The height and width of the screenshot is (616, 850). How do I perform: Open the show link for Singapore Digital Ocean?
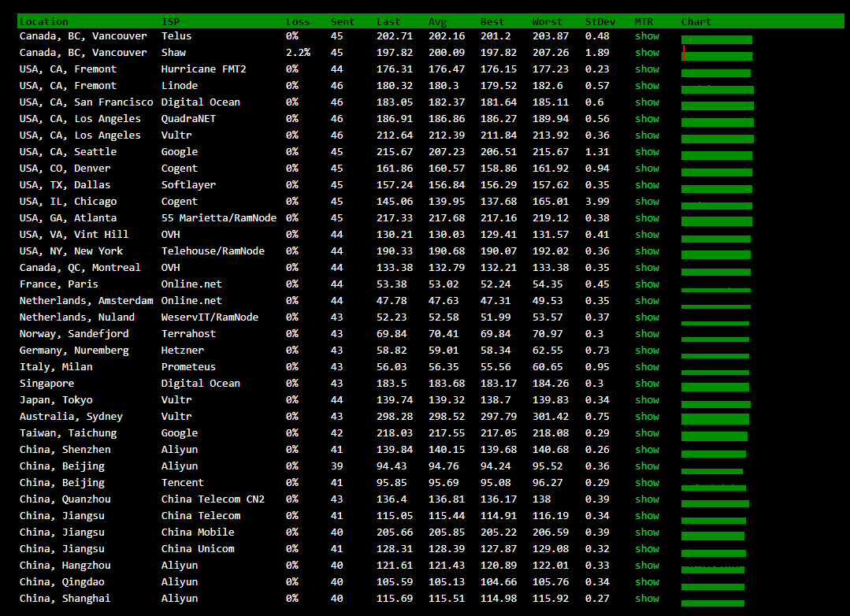[x=647, y=384]
